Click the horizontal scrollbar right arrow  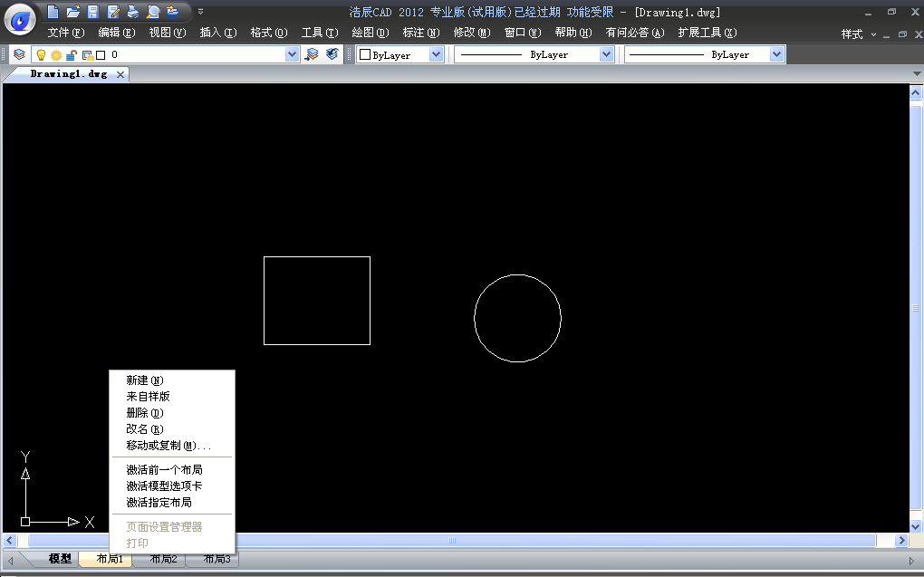click(901, 541)
